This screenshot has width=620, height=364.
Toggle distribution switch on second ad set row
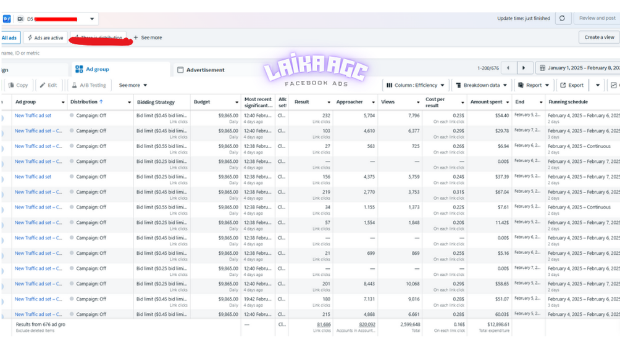coord(72,131)
